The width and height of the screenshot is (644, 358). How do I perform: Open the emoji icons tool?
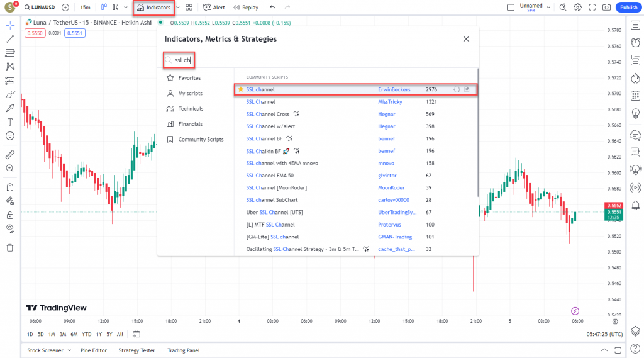coord(10,136)
